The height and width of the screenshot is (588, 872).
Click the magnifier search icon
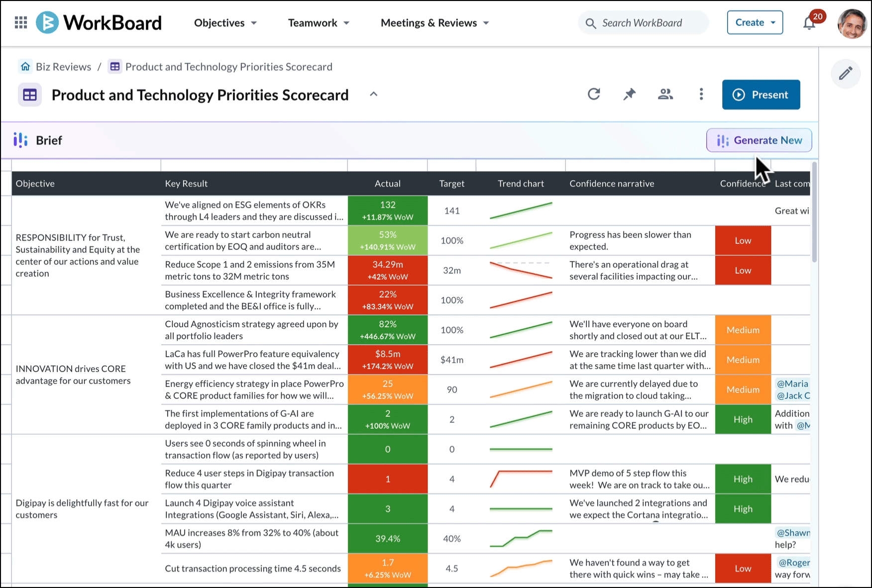click(591, 23)
